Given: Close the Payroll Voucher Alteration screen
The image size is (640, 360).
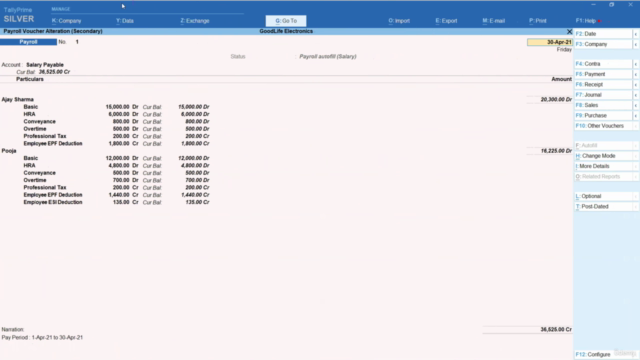Looking at the screenshot, I should pos(569,31).
